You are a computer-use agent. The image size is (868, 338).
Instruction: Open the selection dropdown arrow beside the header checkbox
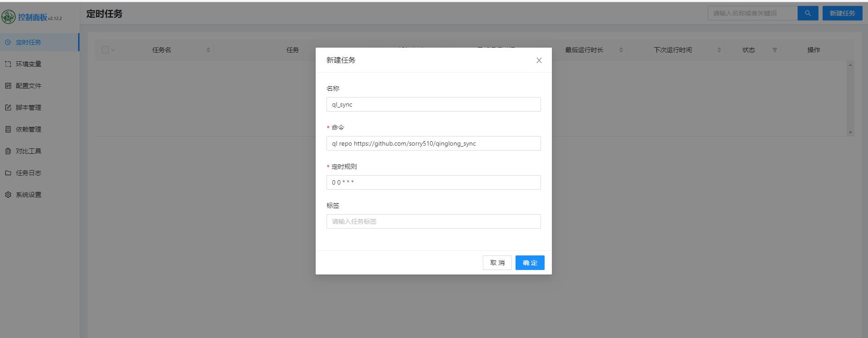pos(113,50)
